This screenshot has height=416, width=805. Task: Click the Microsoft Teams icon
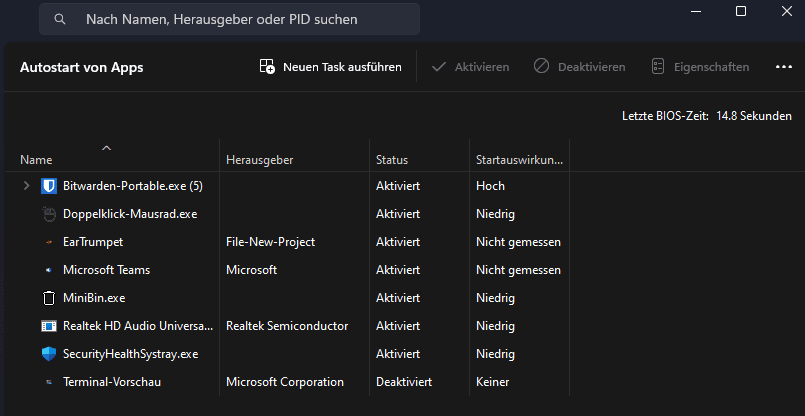coord(49,270)
